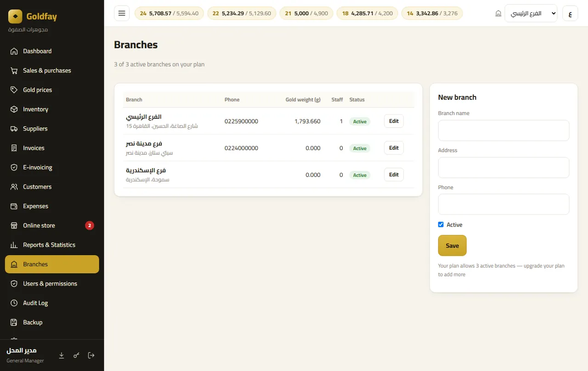The image size is (588, 371).
Task: Switch language with the ع button
Action: pyautogui.click(x=570, y=13)
